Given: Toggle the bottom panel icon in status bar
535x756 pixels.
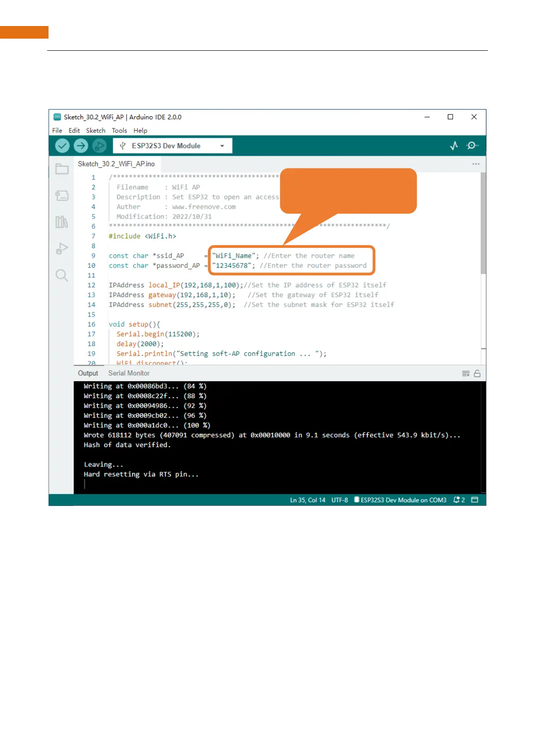Looking at the screenshot, I should point(475,500).
